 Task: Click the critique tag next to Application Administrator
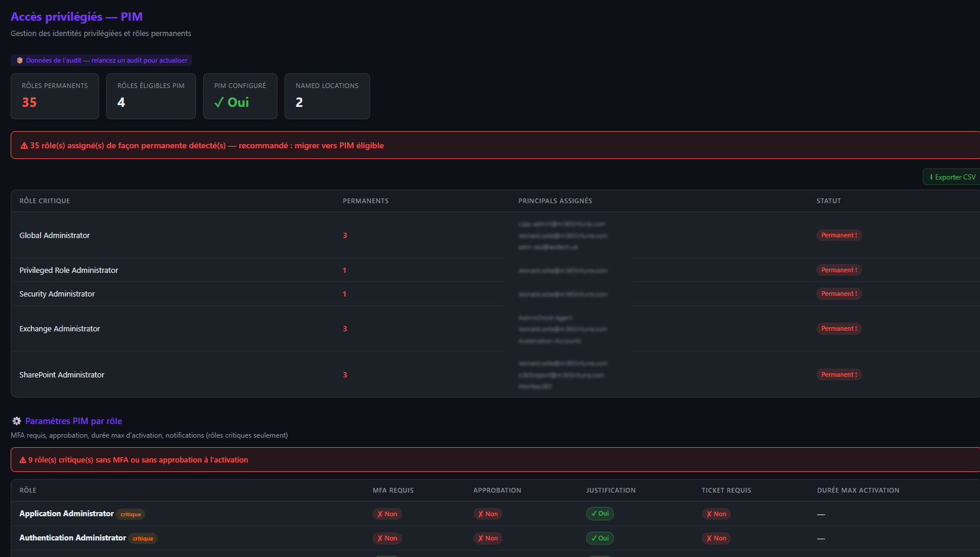[130, 514]
